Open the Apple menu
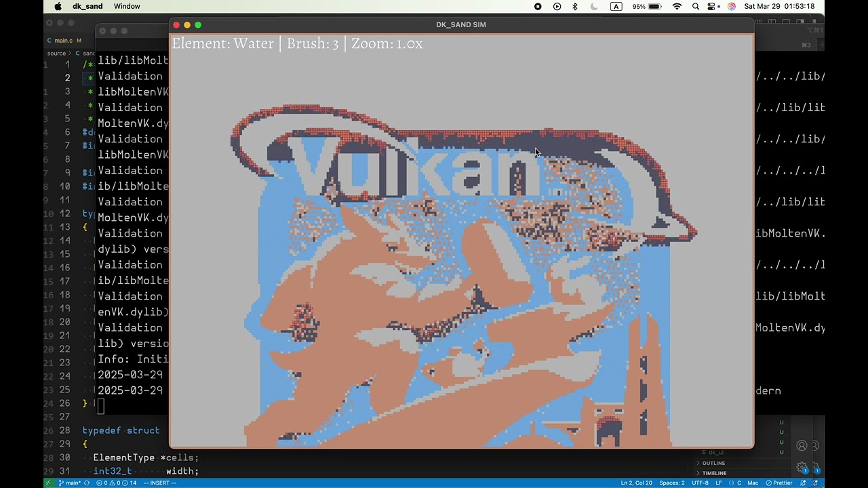The image size is (868, 488). click(58, 7)
